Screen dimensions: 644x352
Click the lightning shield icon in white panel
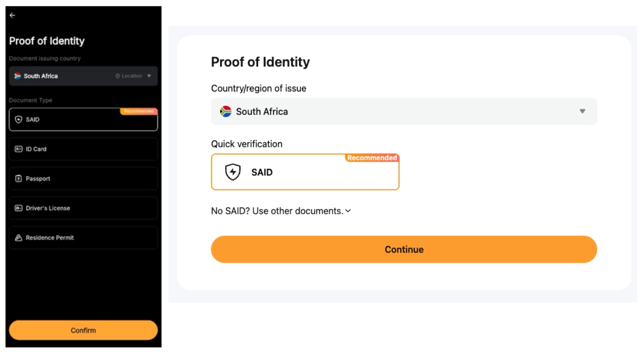coord(233,172)
